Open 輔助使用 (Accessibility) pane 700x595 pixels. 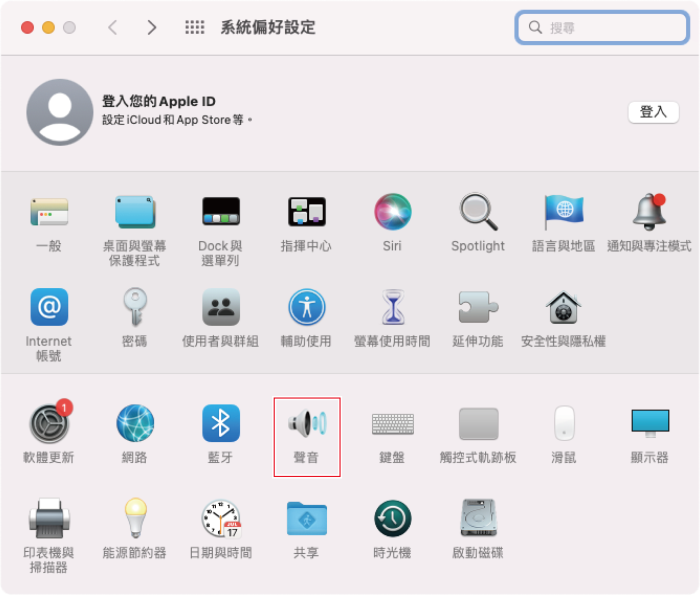307,307
